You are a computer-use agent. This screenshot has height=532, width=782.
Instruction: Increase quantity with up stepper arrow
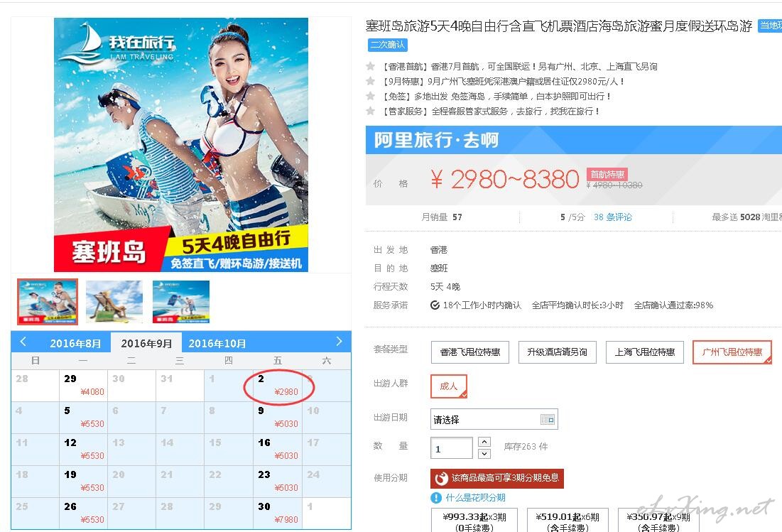(x=484, y=442)
